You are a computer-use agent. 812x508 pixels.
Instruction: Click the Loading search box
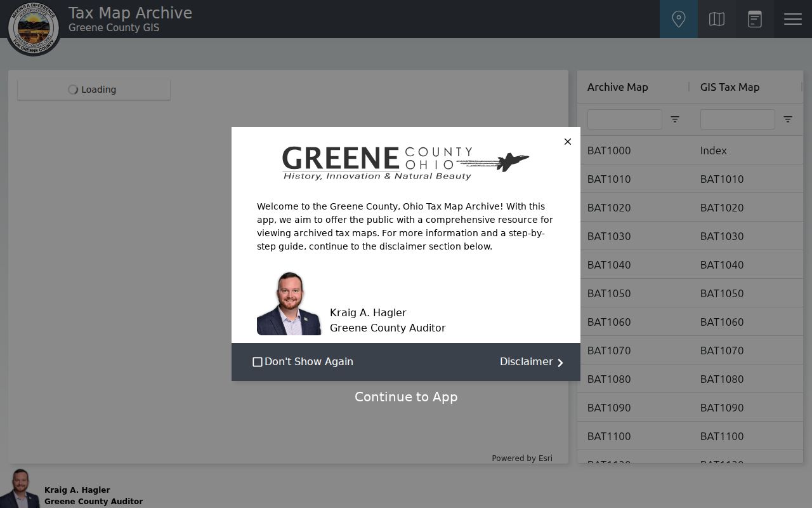tap(94, 90)
